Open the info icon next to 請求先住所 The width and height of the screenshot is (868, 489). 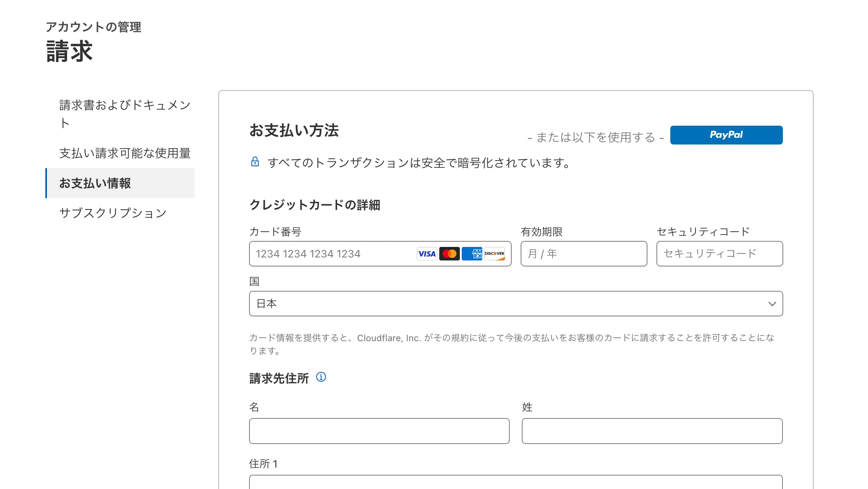point(321,377)
